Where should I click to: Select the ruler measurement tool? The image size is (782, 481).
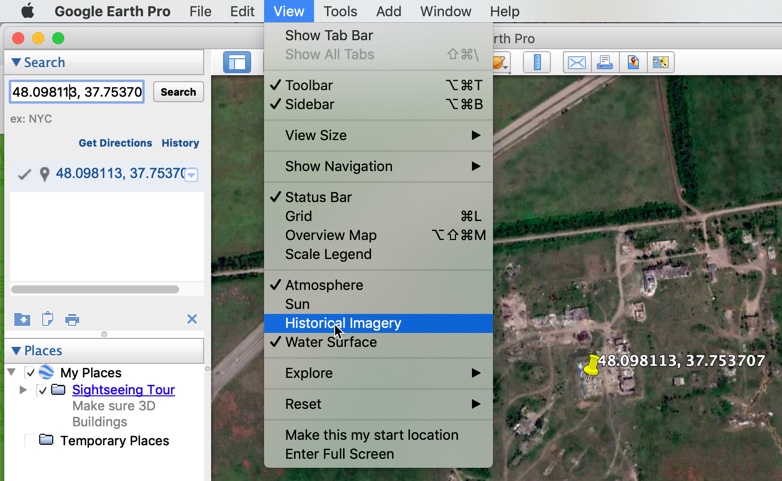pos(537,62)
